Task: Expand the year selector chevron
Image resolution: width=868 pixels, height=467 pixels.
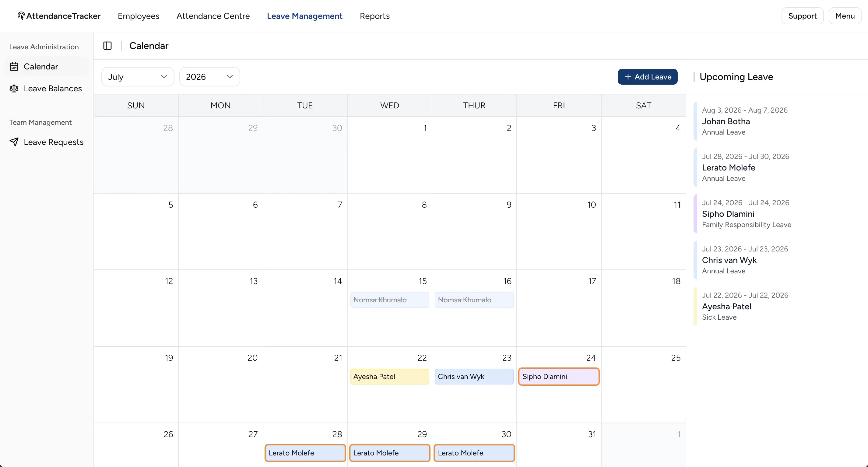Action: pyautogui.click(x=230, y=77)
